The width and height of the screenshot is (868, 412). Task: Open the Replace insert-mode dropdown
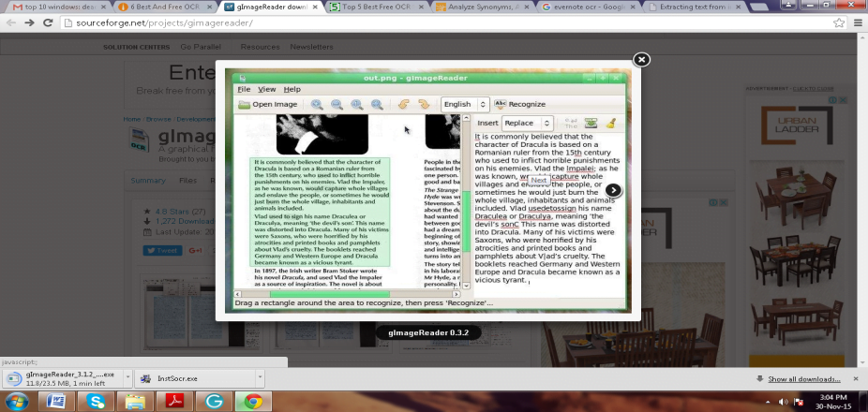(x=528, y=123)
